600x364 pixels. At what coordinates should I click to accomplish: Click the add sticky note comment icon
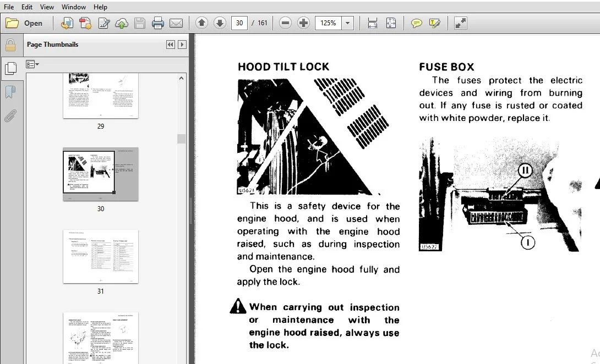click(x=416, y=23)
